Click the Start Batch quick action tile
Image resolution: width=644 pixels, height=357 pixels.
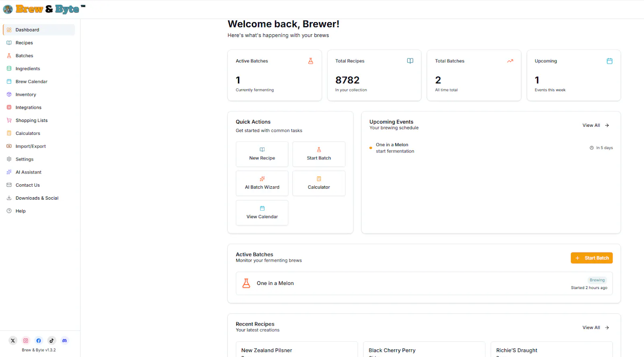click(x=319, y=154)
